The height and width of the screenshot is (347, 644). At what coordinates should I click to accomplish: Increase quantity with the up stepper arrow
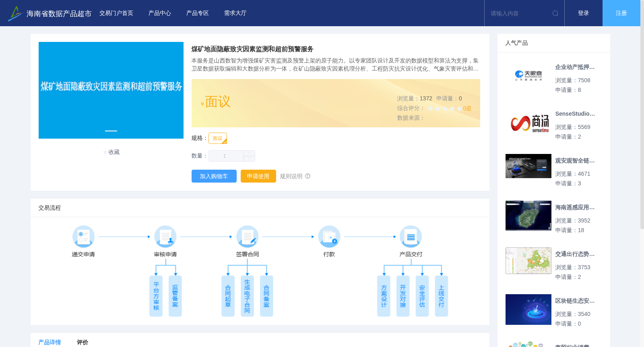coord(249,153)
